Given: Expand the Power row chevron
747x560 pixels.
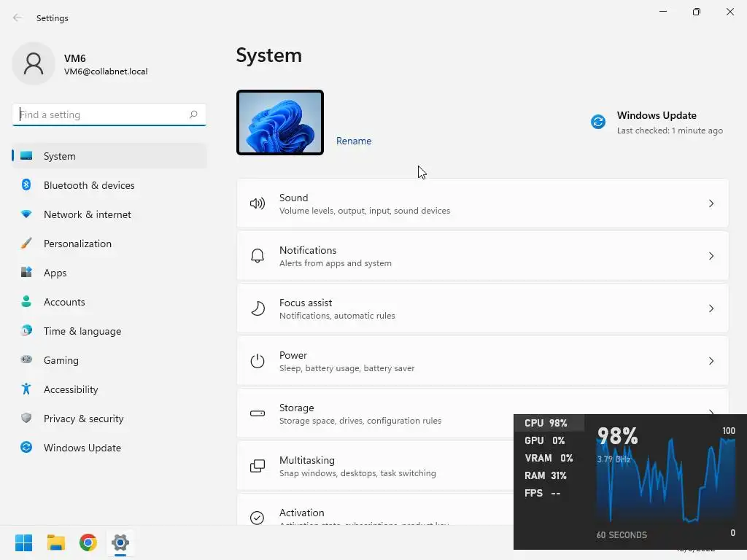Looking at the screenshot, I should (x=711, y=361).
